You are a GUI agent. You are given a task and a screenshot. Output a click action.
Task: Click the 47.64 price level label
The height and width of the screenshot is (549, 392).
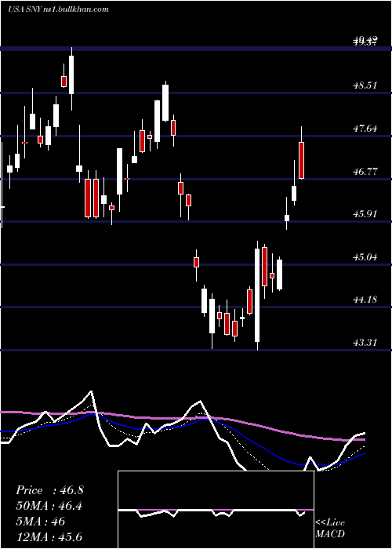point(365,129)
